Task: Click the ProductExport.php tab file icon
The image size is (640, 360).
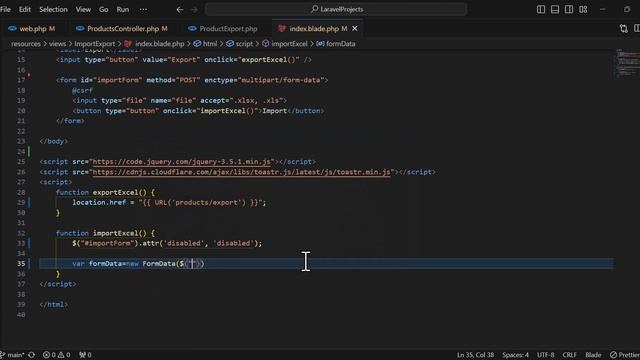Action: (192, 29)
